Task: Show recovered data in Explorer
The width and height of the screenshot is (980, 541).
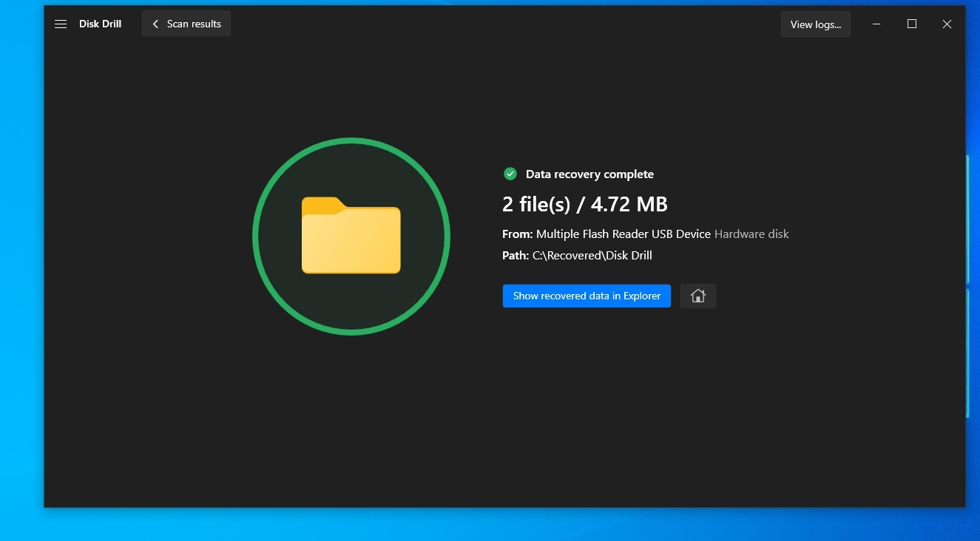Action: pyautogui.click(x=587, y=296)
